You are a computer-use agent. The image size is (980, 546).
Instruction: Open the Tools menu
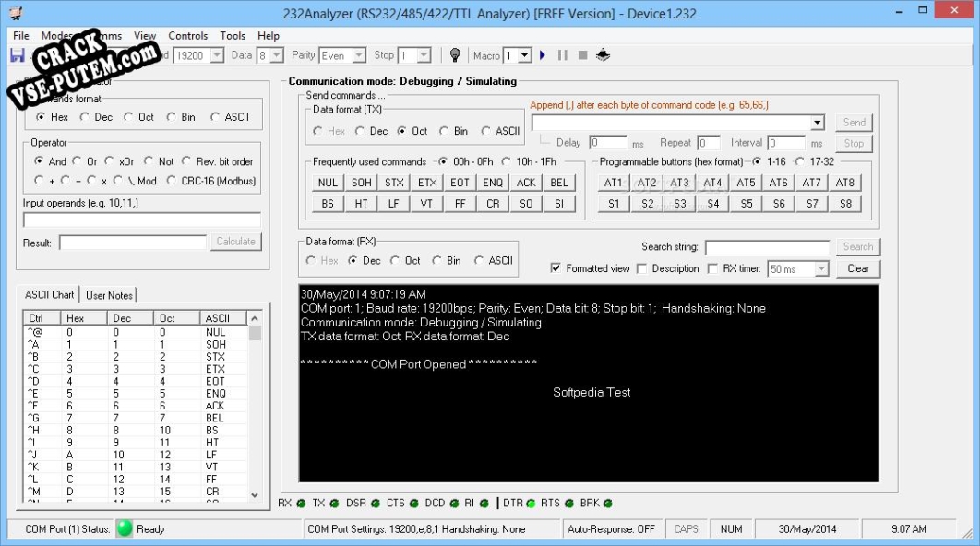pos(233,36)
